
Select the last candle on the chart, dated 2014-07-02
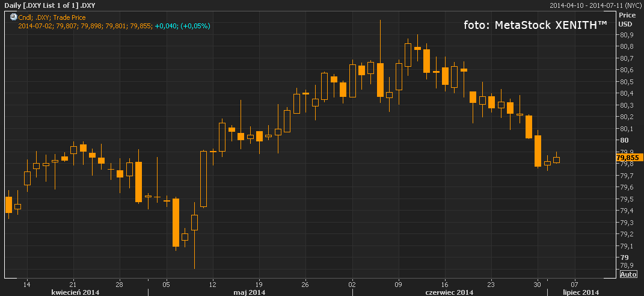click(x=557, y=159)
